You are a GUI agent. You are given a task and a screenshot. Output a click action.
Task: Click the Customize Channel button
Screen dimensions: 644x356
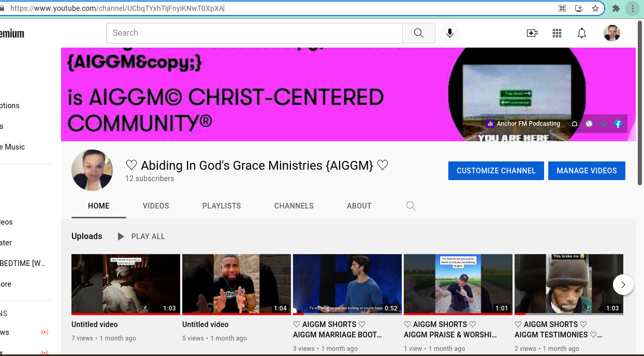point(495,171)
